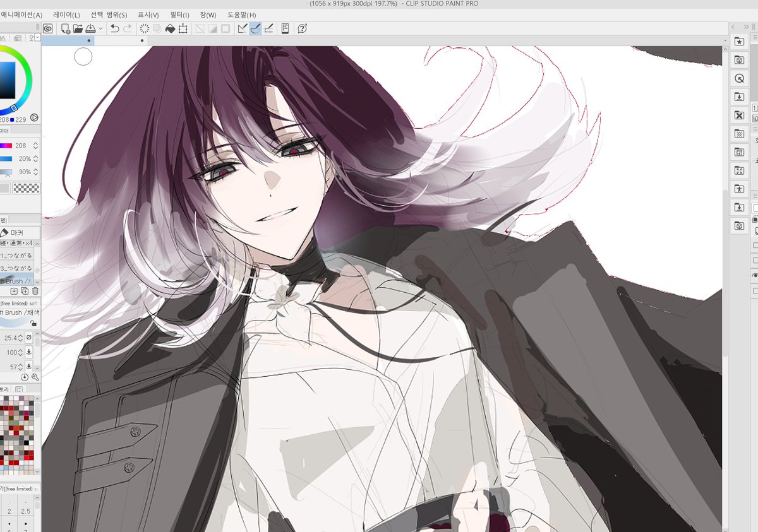Open the Search materials icon in side dock
Viewport: 758px width, 532px height.
(x=739, y=78)
